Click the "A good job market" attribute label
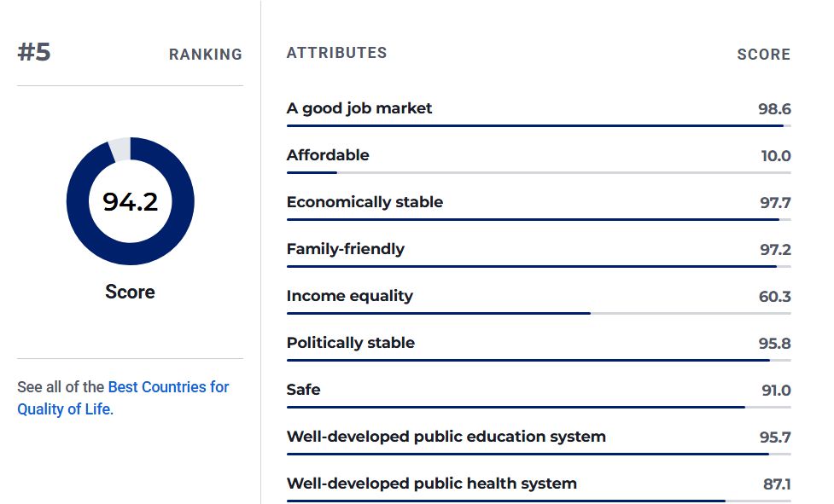 point(359,108)
